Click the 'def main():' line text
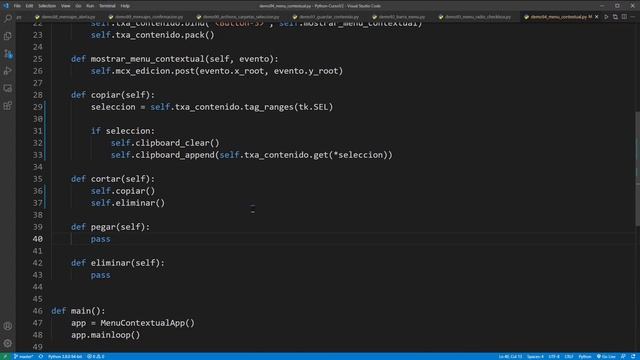 (78, 311)
